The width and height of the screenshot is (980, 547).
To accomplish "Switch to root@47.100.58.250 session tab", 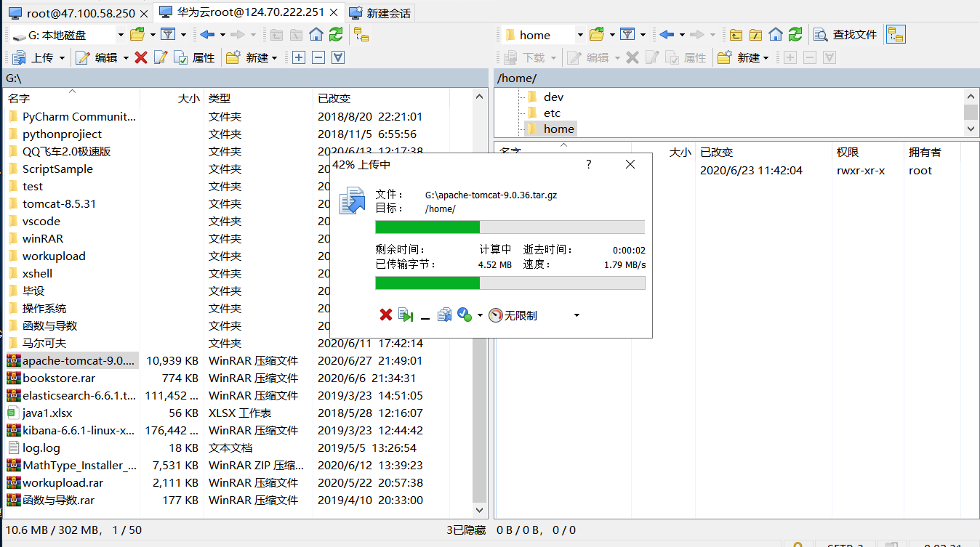I will coord(79,12).
